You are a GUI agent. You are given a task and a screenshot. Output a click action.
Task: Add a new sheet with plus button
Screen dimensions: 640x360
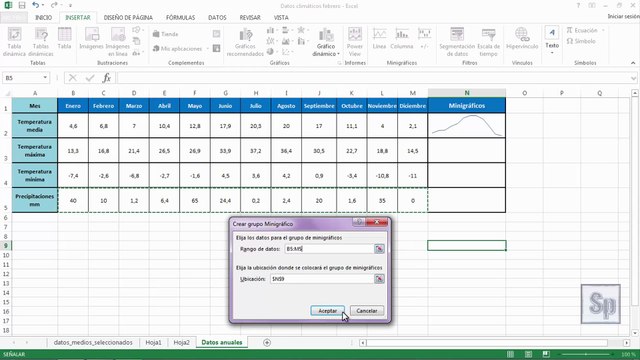tap(267, 342)
